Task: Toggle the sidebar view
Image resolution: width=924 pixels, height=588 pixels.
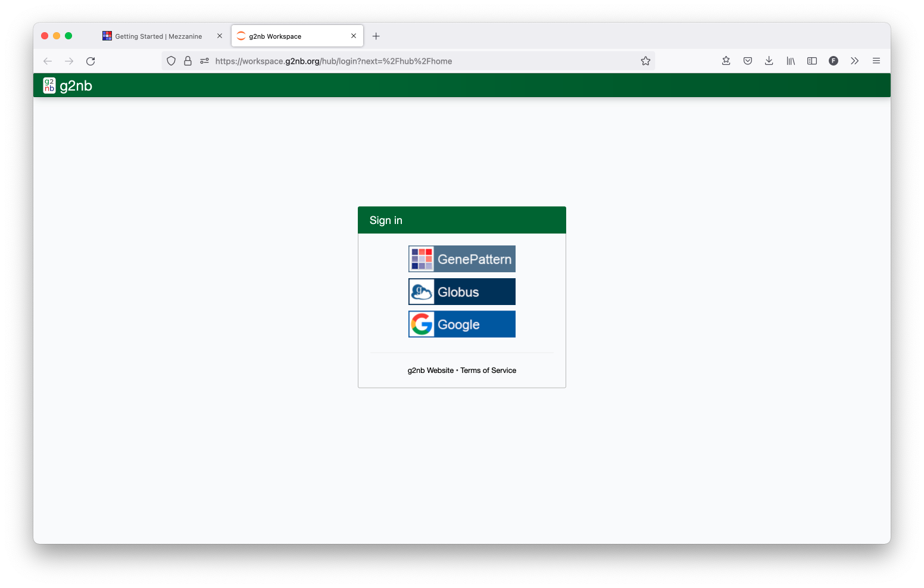Action: (x=812, y=61)
